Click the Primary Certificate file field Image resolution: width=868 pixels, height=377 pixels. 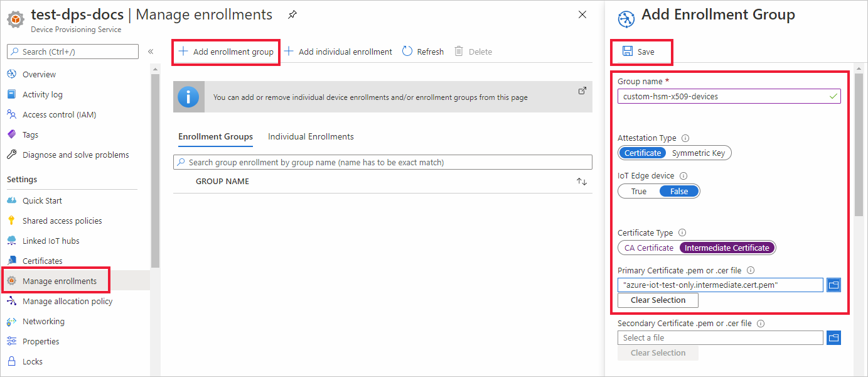(721, 285)
